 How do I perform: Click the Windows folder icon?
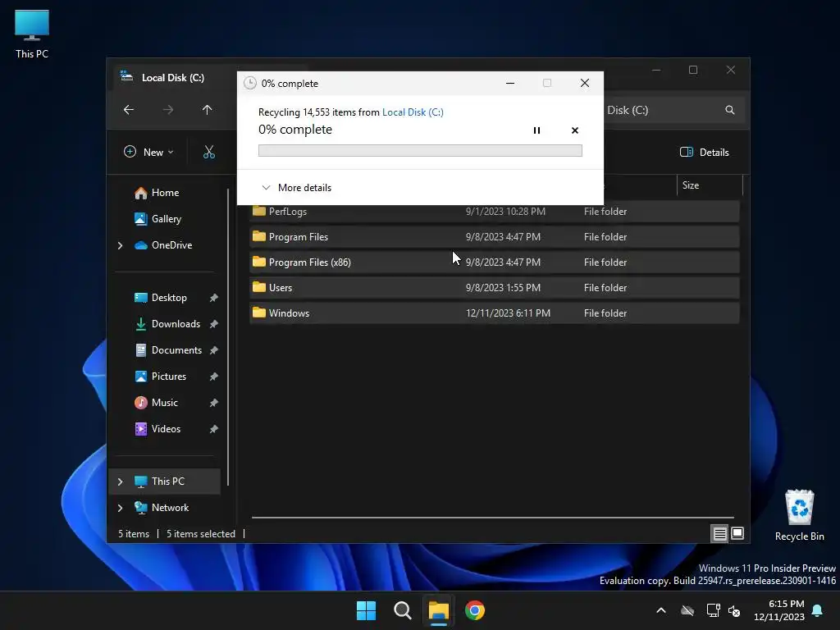258,313
